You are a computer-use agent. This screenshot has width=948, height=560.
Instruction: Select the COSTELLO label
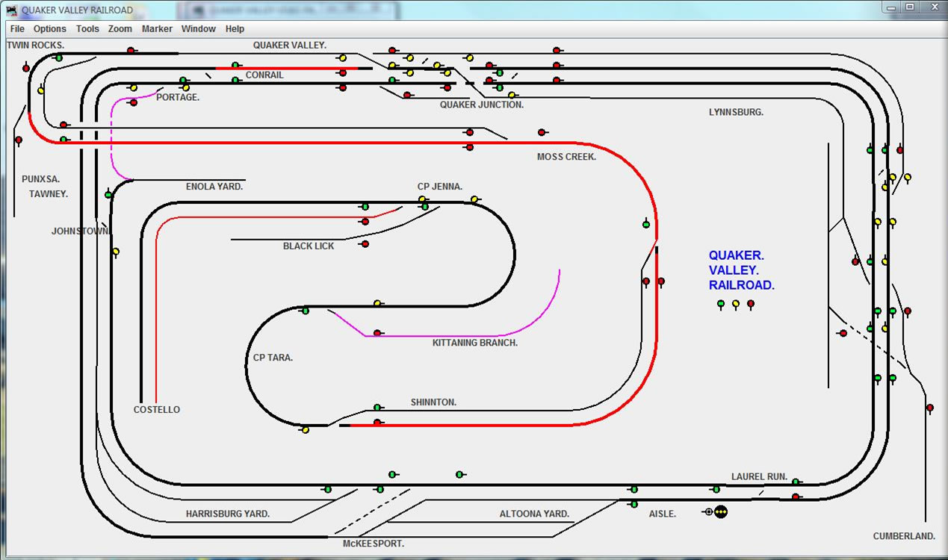(x=157, y=410)
